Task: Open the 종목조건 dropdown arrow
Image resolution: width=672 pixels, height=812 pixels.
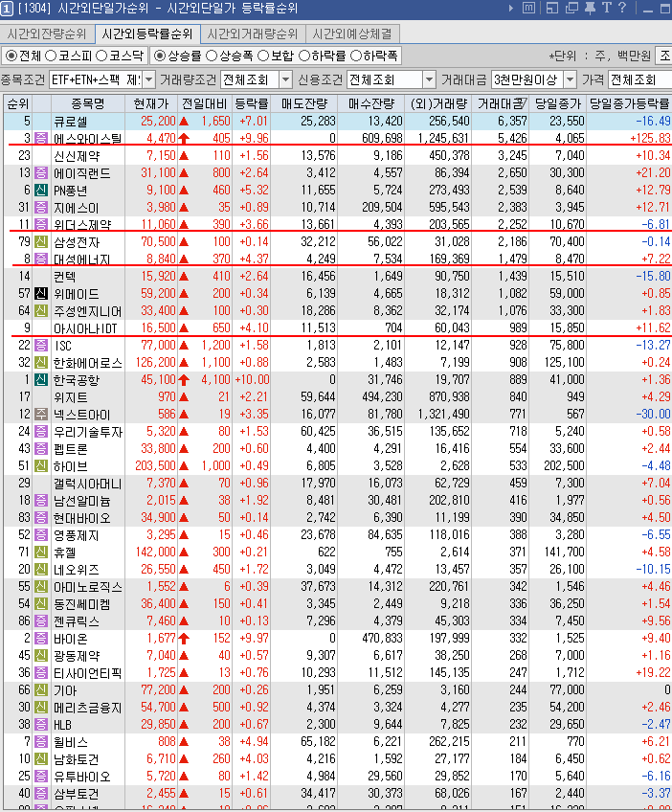Action: tap(148, 79)
